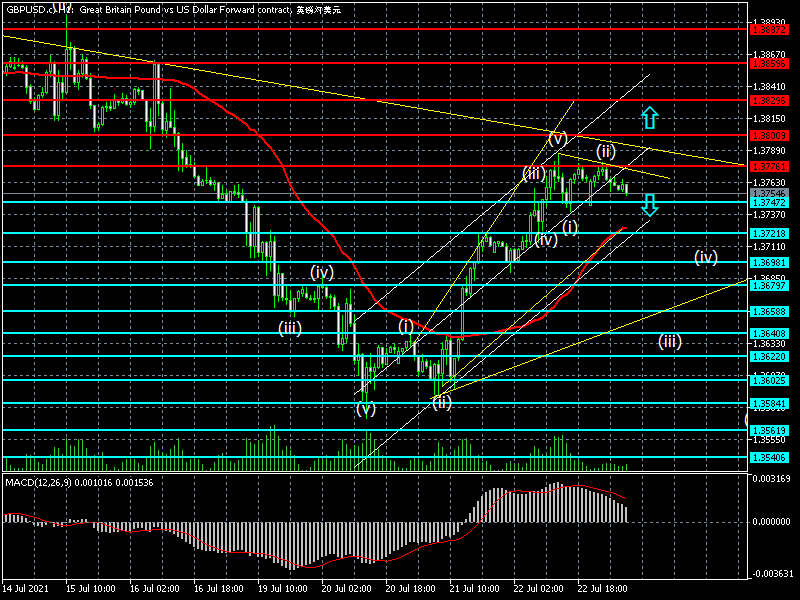800x600 pixels.
Task: Select the cyan up arrow object
Action: [649, 117]
